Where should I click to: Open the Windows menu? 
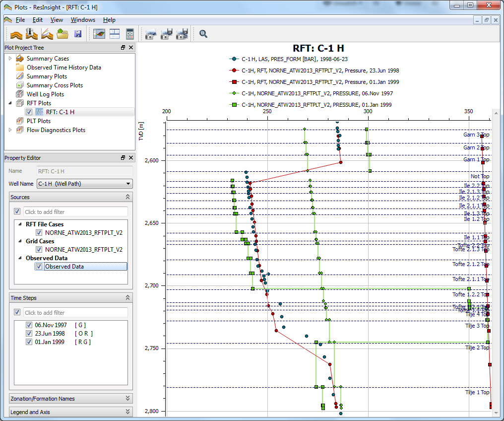tap(83, 20)
